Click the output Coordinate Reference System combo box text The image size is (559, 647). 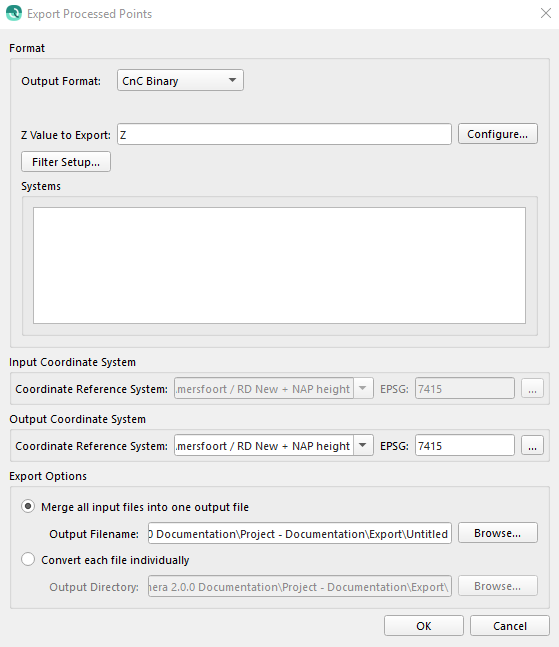tap(264, 445)
